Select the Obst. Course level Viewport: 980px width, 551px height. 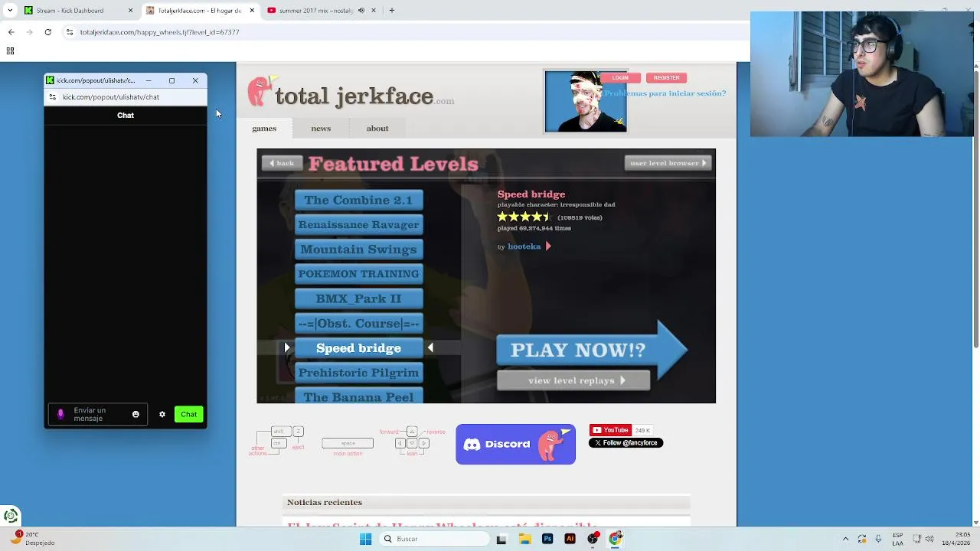358,324
